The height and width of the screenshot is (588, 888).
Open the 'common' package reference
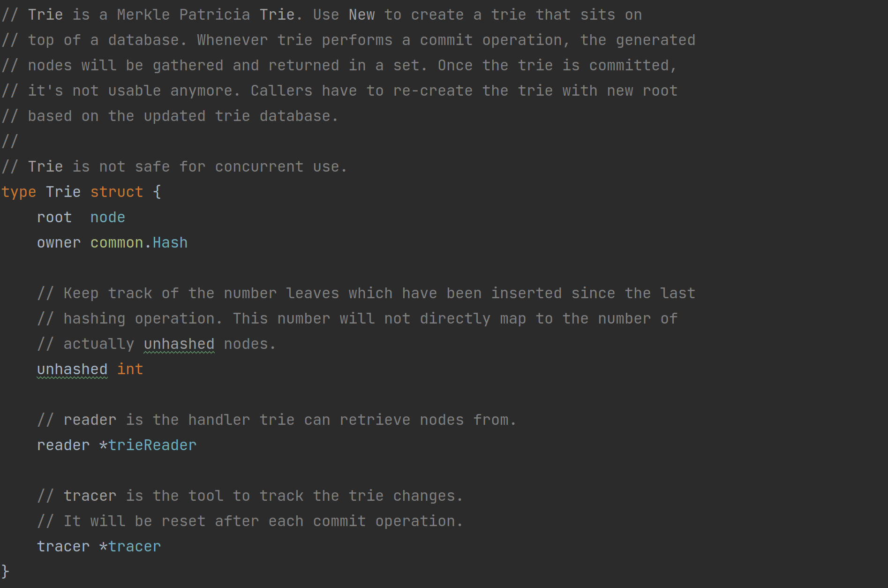tap(117, 242)
